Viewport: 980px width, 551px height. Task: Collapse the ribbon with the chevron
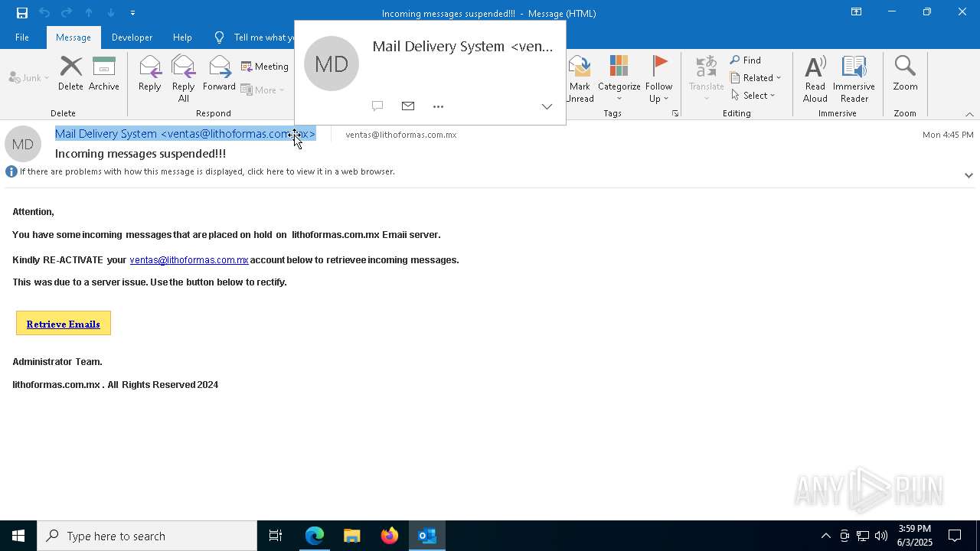click(969, 114)
